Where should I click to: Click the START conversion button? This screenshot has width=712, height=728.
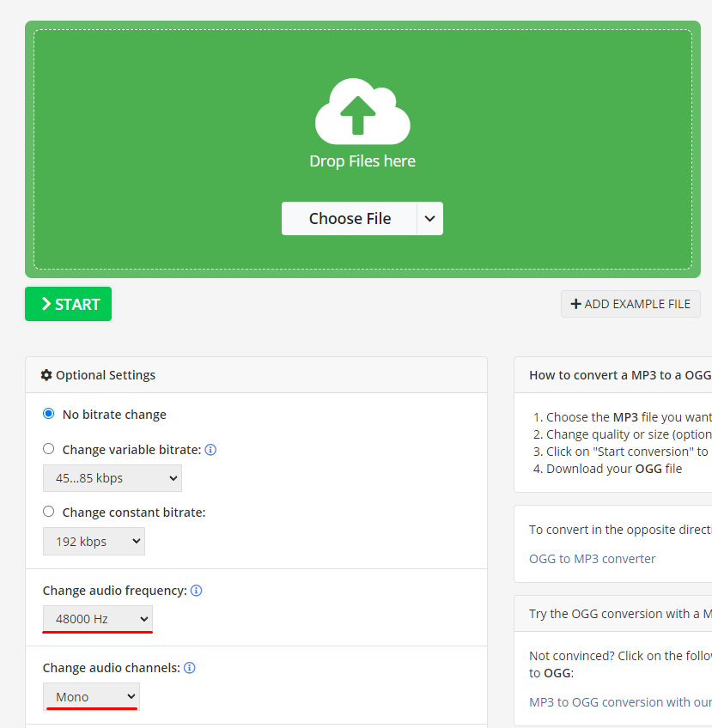[68, 303]
